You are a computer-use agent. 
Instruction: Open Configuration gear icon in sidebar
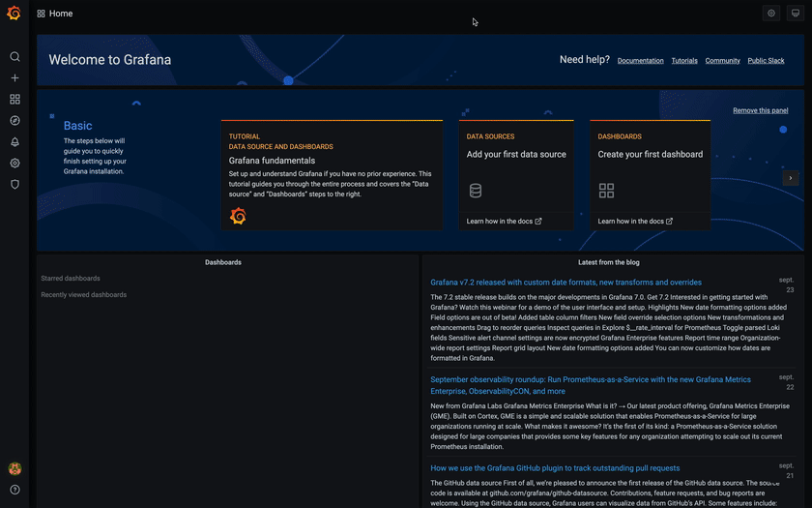[14, 163]
